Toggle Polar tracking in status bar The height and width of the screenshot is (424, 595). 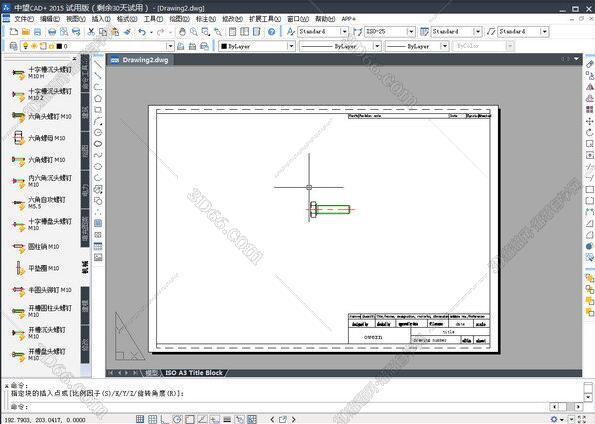pos(177,419)
